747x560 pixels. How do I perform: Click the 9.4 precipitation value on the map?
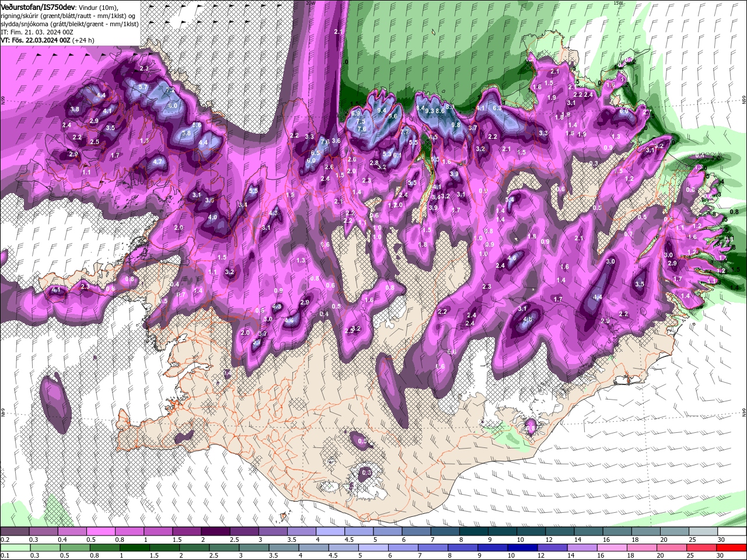tap(382, 110)
